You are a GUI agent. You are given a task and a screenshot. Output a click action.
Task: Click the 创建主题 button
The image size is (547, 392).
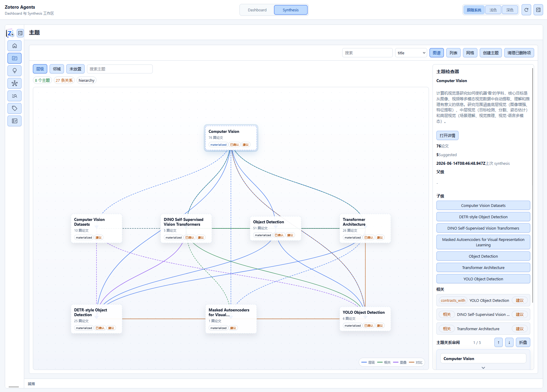point(491,53)
